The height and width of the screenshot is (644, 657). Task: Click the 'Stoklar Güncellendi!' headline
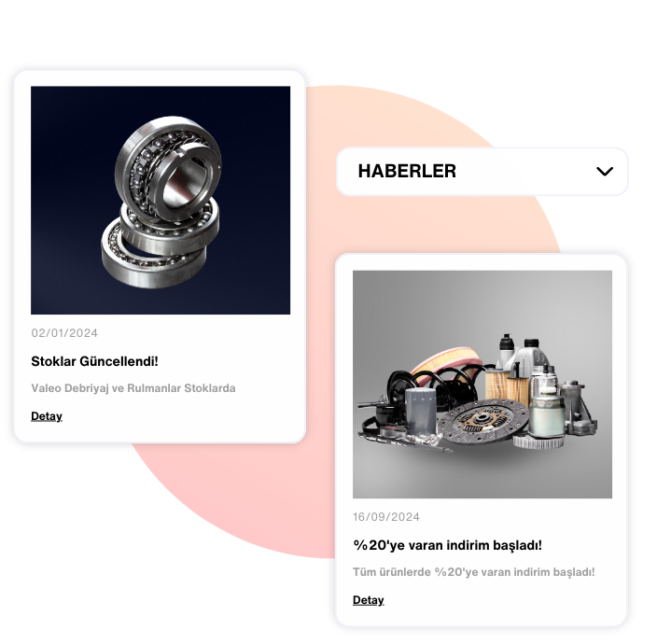pyautogui.click(x=94, y=361)
